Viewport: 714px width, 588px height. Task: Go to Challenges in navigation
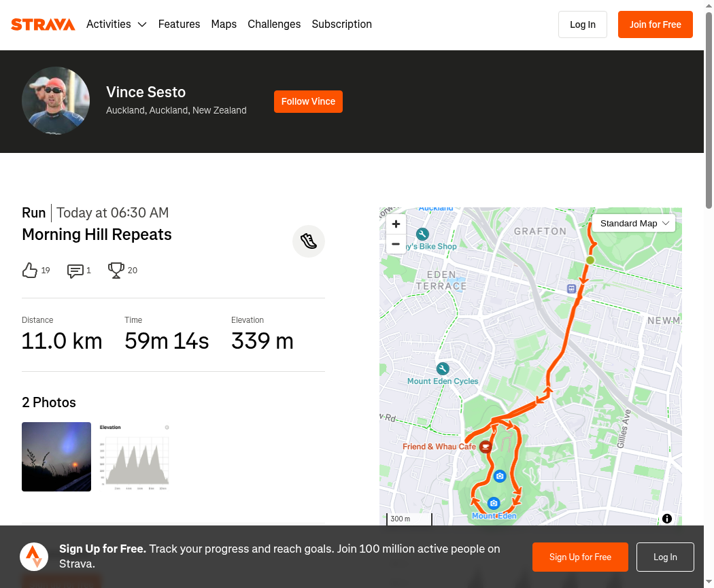click(274, 24)
